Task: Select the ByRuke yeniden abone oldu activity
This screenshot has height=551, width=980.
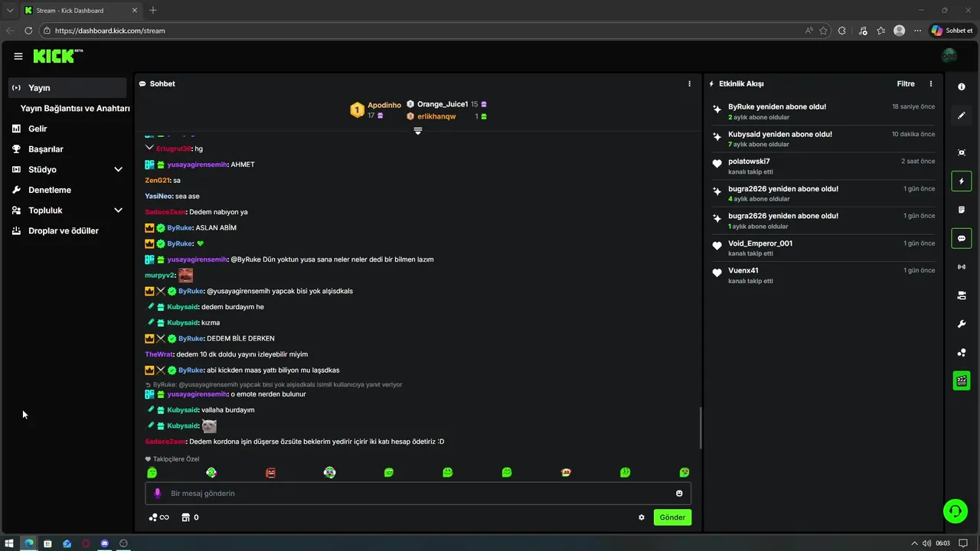Action: coord(824,112)
